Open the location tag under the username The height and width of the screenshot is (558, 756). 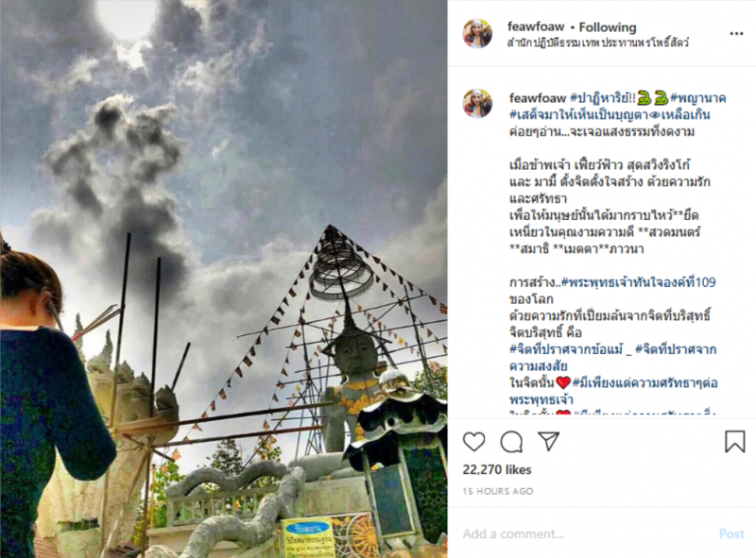(x=598, y=42)
